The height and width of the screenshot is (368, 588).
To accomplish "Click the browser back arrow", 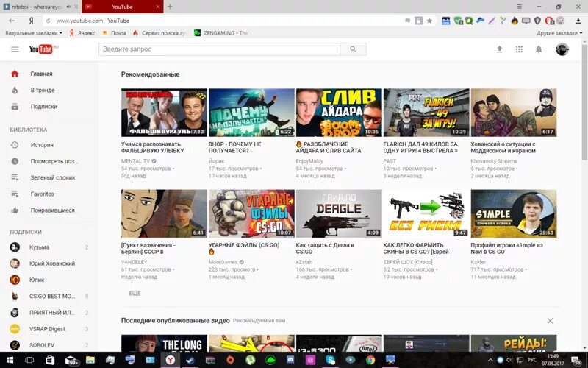I will [x=12, y=21].
